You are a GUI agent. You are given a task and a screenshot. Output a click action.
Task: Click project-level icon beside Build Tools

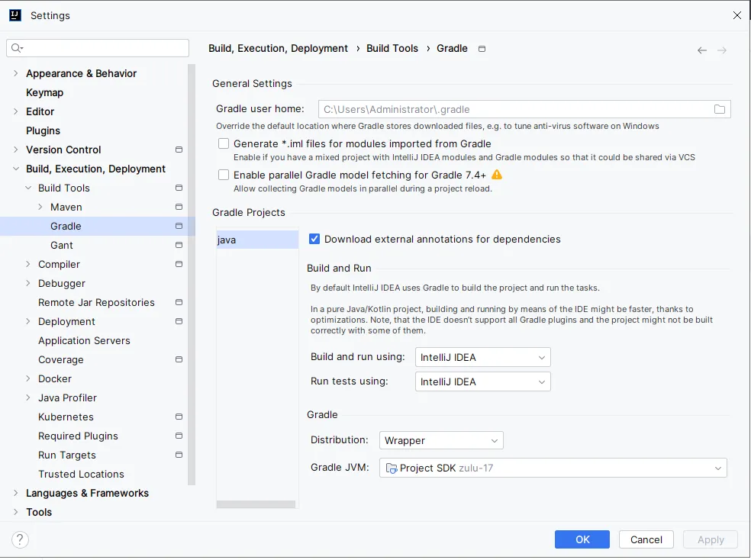point(179,188)
